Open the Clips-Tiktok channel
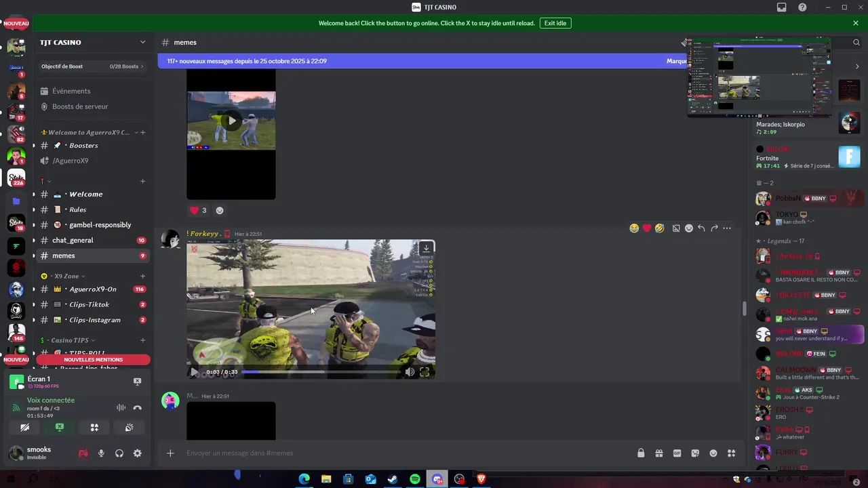Viewport: 868px width, 488px height. tap(89, 304)
